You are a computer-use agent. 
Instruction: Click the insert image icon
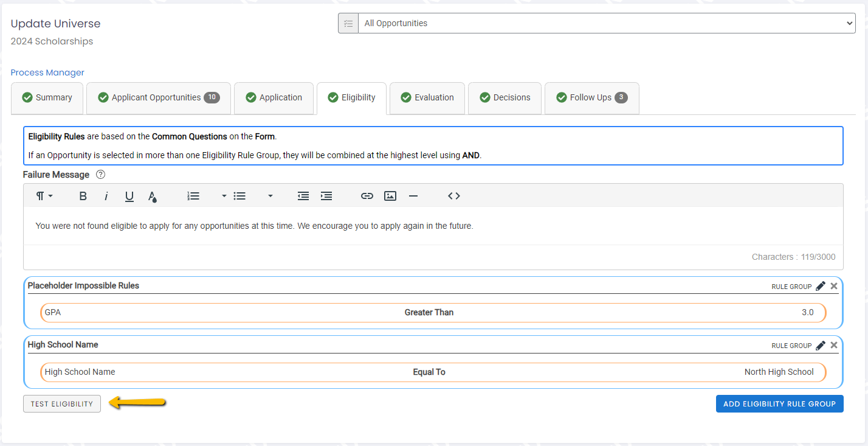pyautogui.click(x=390, y=196)
